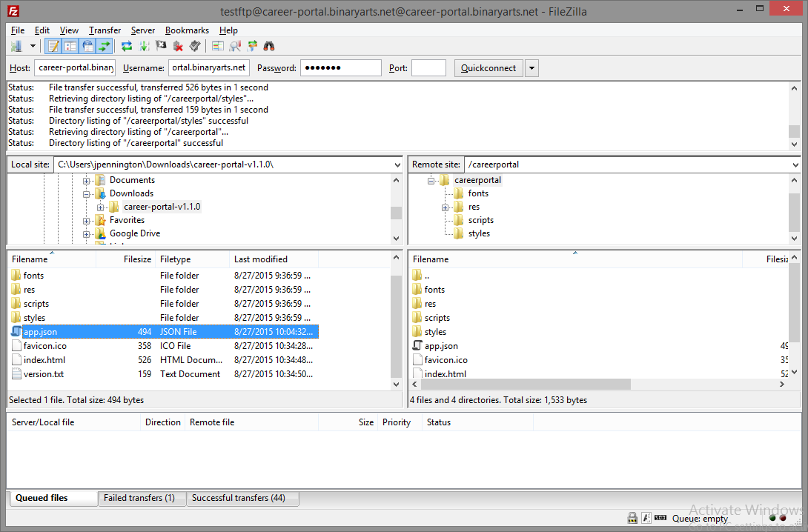Open the Quickconnect history dropdown
Screen dimensions: 808x532
tap(532, 68)
